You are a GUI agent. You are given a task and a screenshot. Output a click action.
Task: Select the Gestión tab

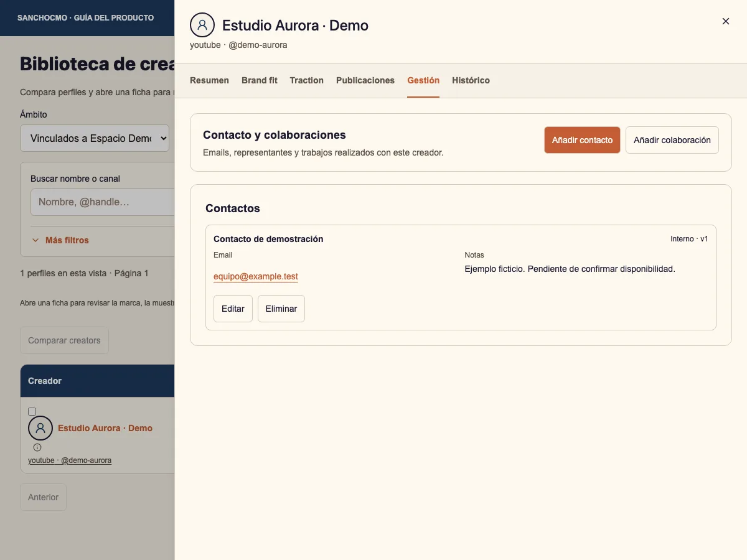click(x=423, y=80)
